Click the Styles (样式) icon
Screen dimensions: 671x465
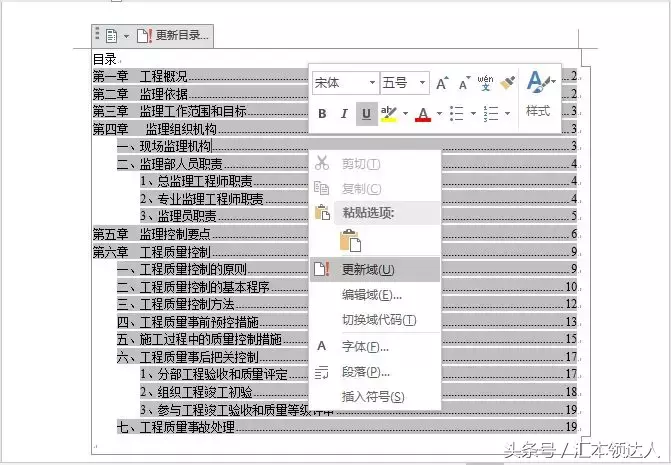click(x=538, y=93)
